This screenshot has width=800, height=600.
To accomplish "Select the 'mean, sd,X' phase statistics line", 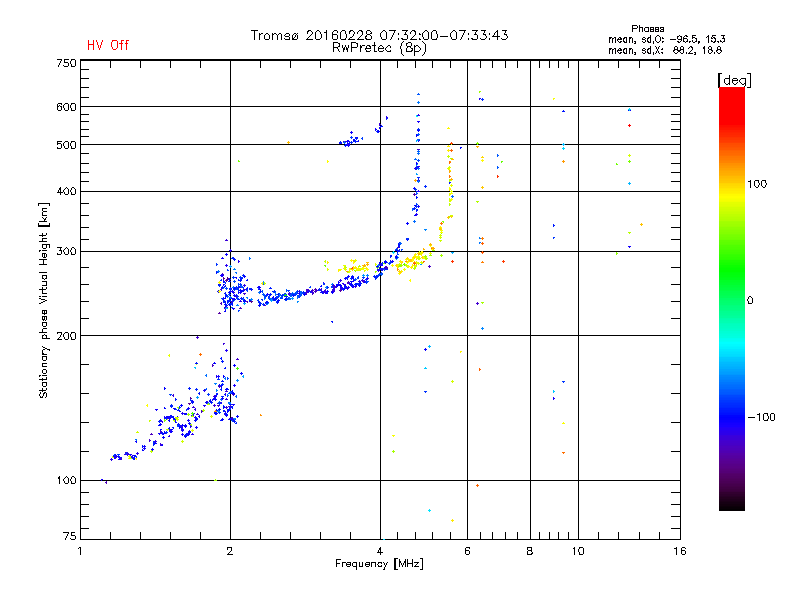I will 665,50.
